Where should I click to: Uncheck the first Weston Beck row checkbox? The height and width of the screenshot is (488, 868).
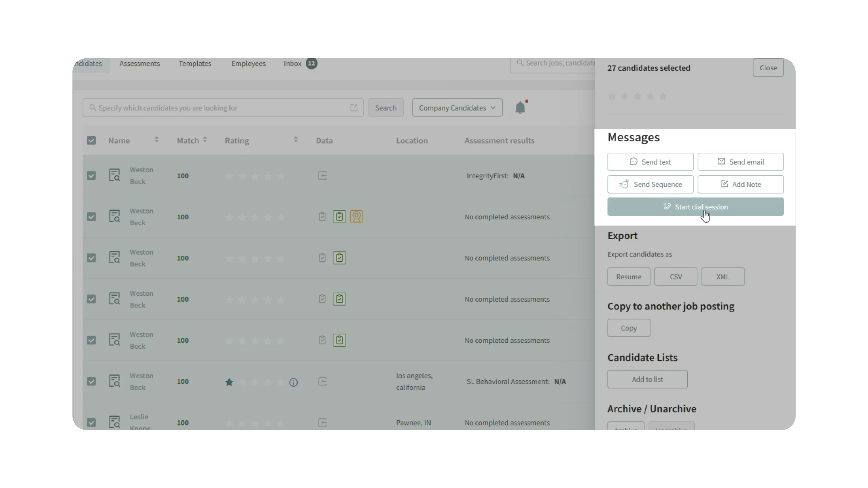coord(91,176)
